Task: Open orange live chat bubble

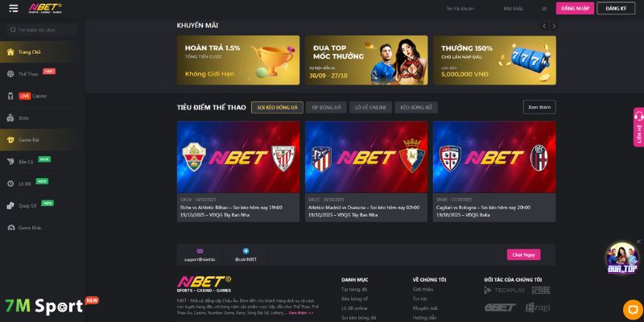Action: click(633, 310)
